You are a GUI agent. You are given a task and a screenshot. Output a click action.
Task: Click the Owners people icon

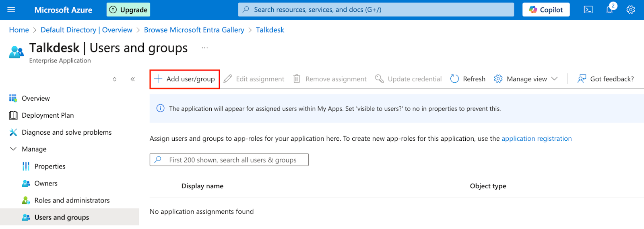point(26,183)
